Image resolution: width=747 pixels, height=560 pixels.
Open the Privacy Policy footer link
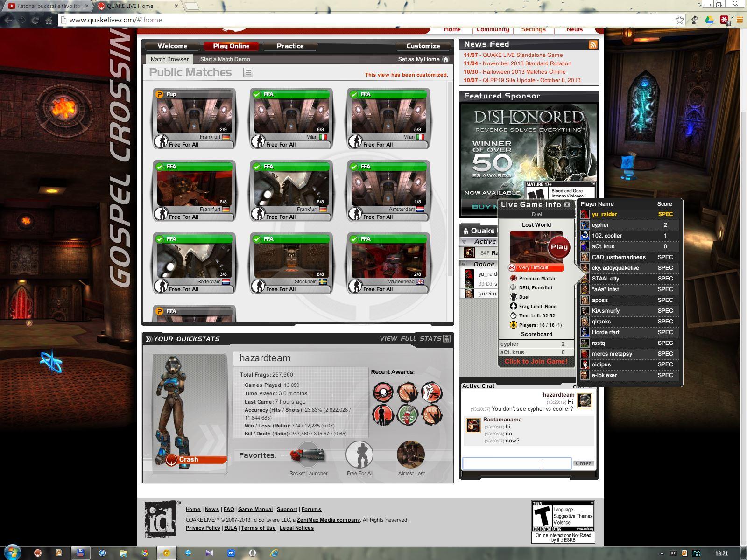click(x=203, y=528)
